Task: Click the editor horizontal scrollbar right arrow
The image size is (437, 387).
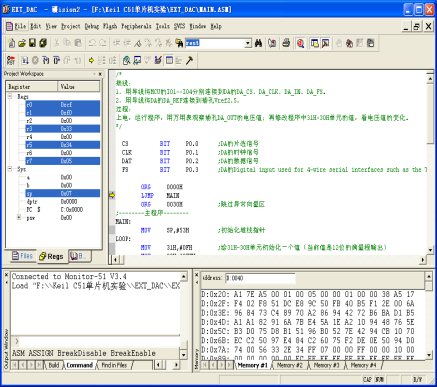Action: pos(423,259)
